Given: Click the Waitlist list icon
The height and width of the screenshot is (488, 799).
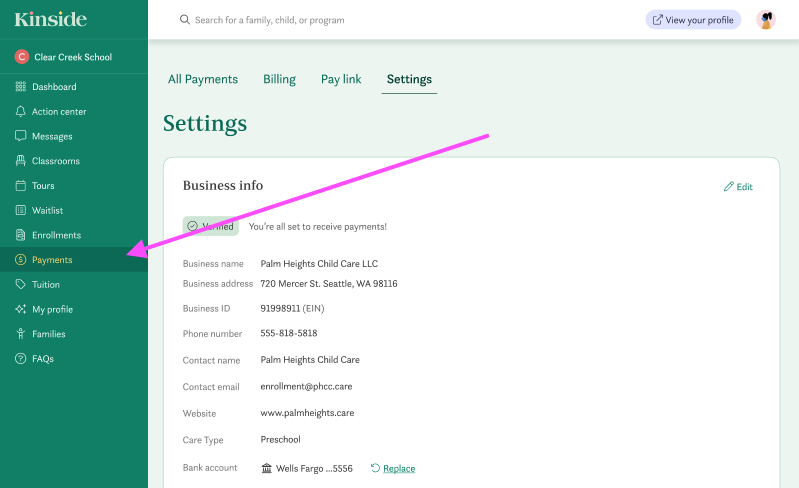Looking at the screenshot, I should click(20, 210).
